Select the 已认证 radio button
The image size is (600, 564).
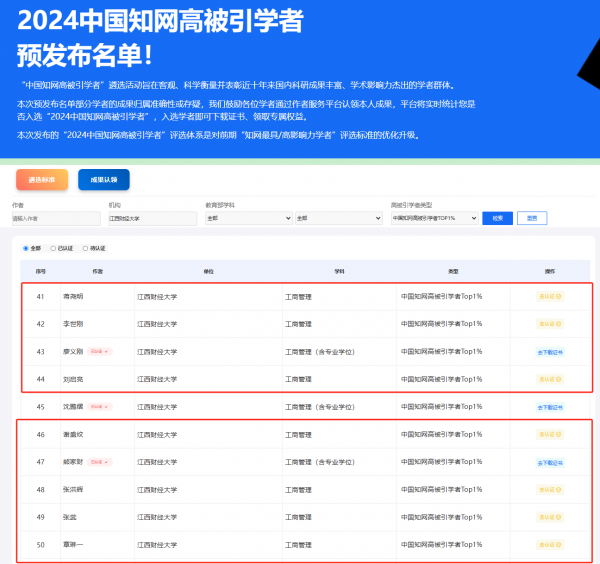(x=53, y=248)
